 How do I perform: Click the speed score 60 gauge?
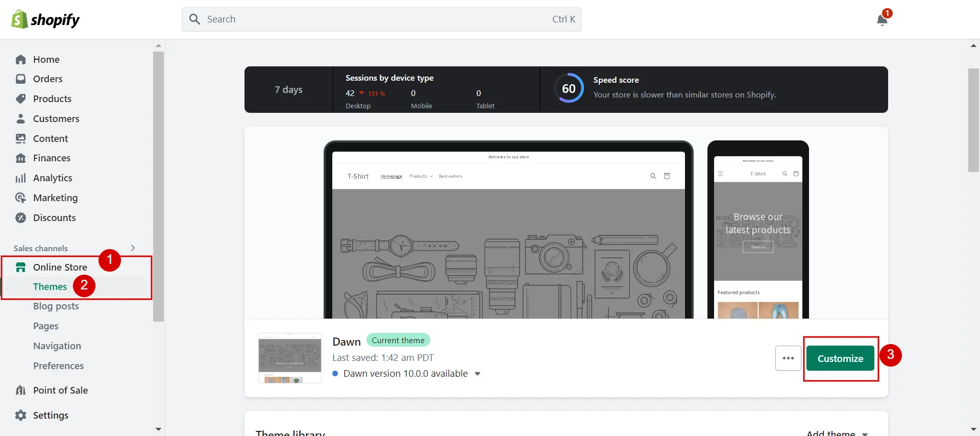click(569, 88)
